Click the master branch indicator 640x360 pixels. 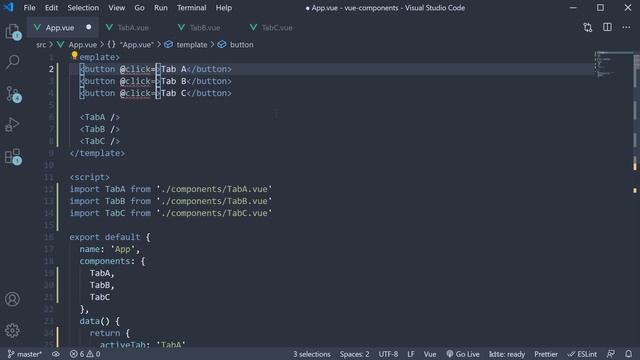[24, 354]
